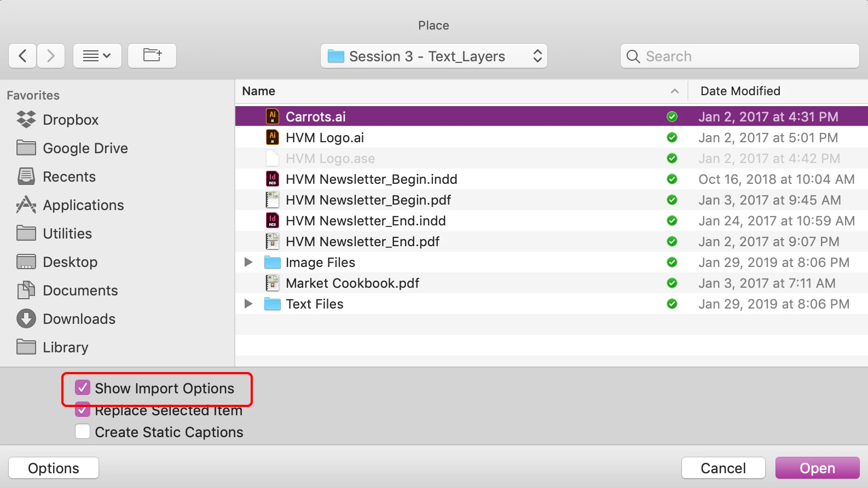Toggle sort order arrow in Name column

coord(675,91)
